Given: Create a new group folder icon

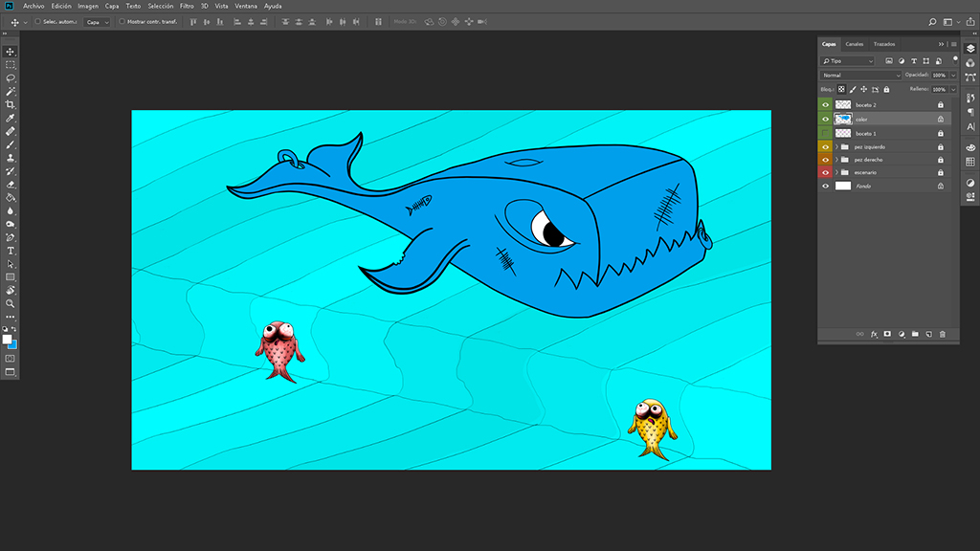Looking at the screenshot, I should [915, 334].
